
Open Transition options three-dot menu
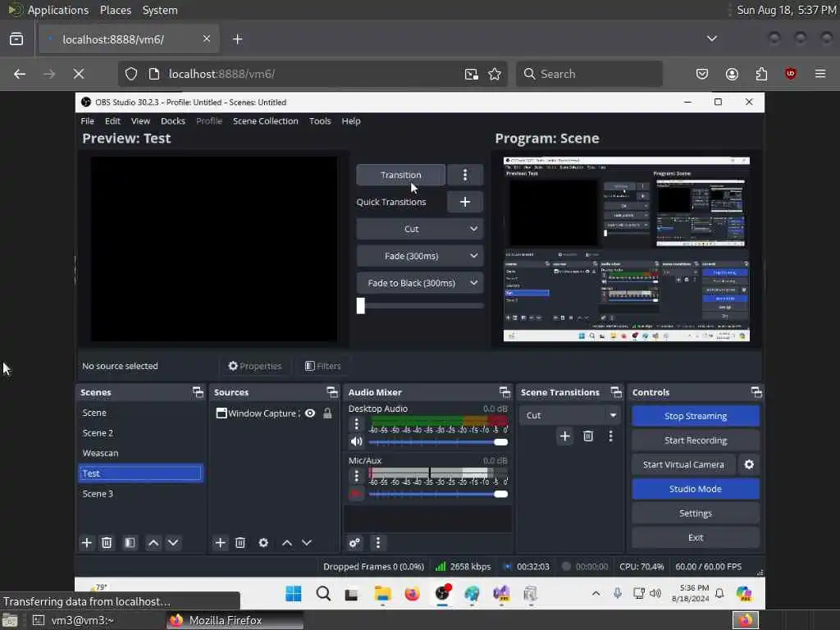(x=464, y=175)
